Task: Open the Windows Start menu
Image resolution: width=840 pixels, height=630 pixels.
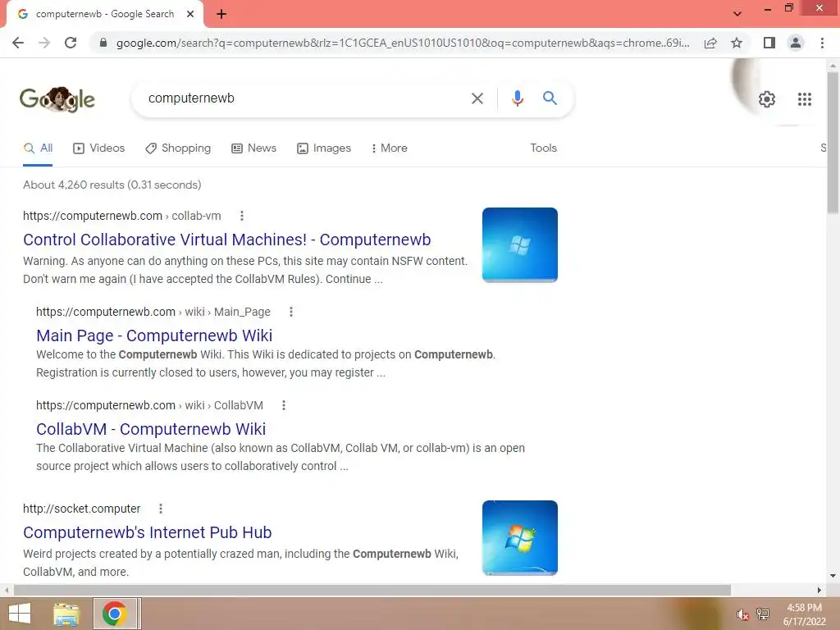Action: click(x=20, y=614)
